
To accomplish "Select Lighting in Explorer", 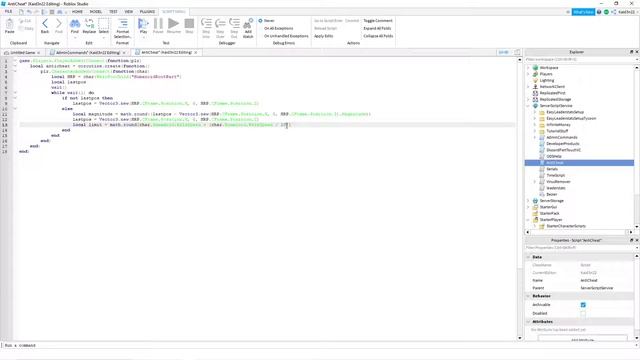I will [x=547, y=80].
